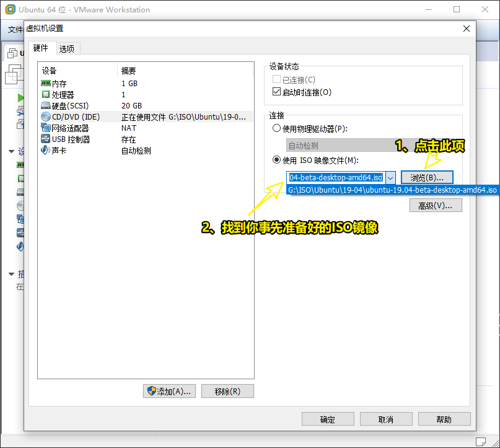The height and width of the screenshot is (448, 500).
Task: Select the 内存 memory device icon
Action: pos(46,83)
